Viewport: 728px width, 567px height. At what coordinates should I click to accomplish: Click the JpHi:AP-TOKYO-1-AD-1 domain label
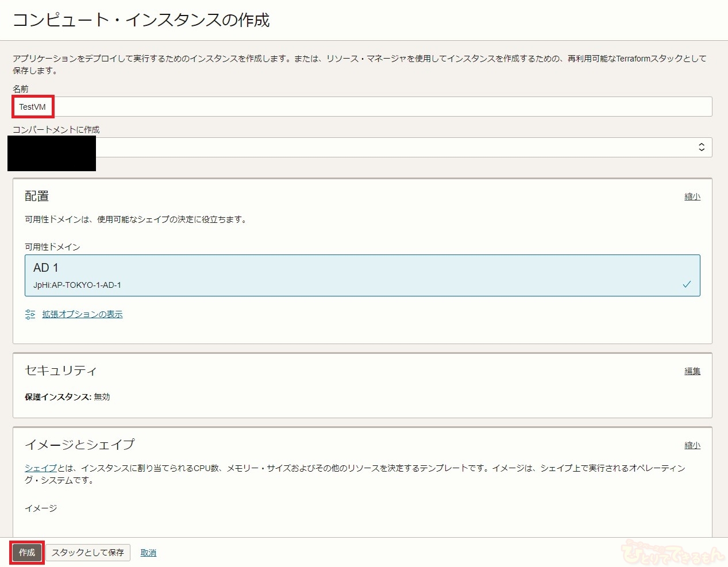[77, 285]
